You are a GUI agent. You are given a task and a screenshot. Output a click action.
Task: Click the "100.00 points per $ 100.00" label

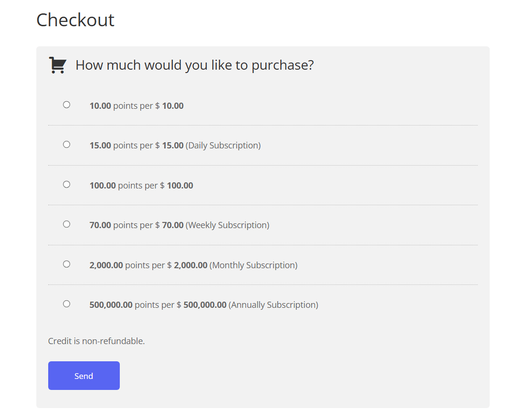tap(141, 186)
